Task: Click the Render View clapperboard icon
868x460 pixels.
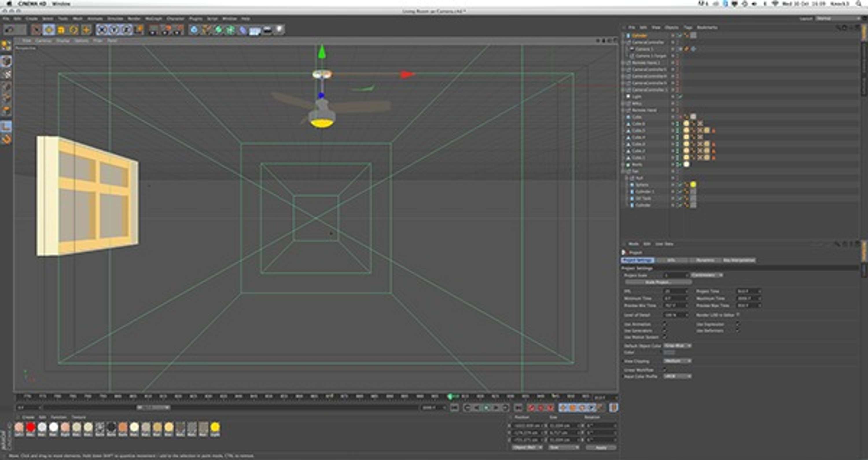Action: point(153,30)
